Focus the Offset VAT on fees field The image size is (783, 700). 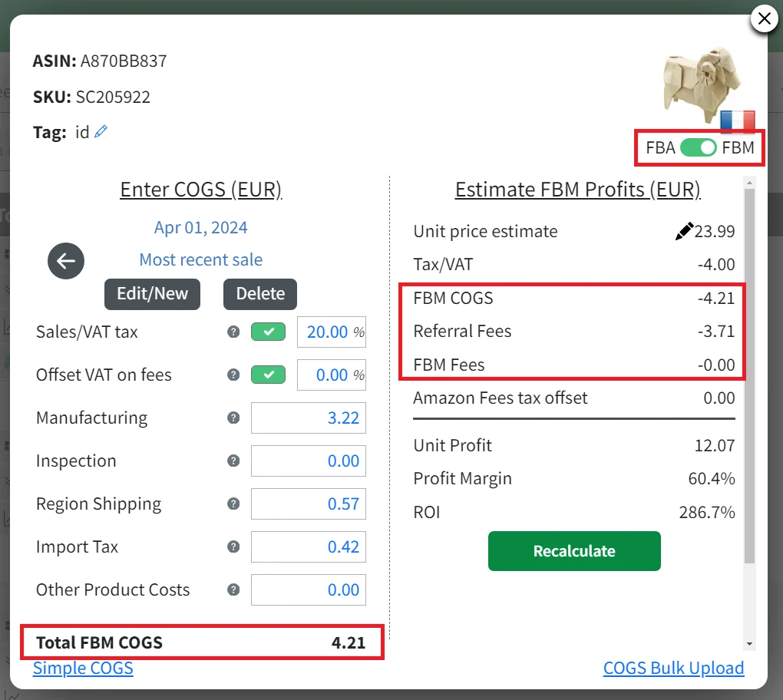tap(332, 375)
